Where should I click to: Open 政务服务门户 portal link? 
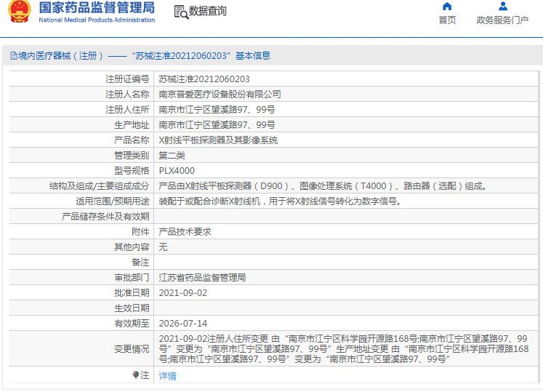coord(502,20)
